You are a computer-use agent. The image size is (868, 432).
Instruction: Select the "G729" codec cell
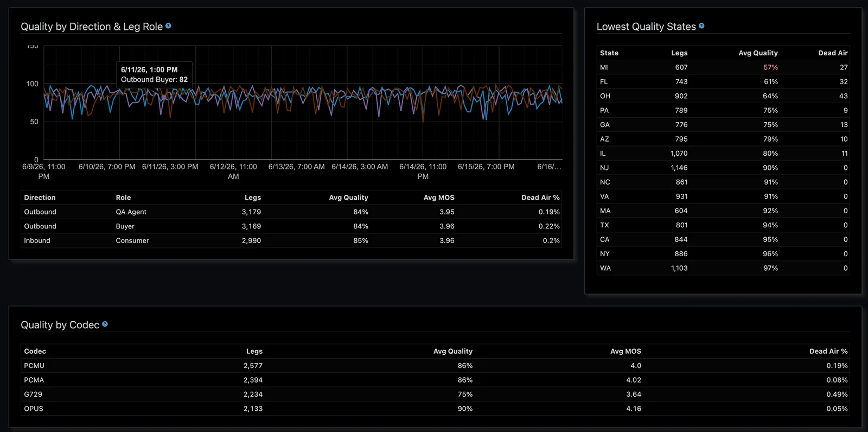33,395
